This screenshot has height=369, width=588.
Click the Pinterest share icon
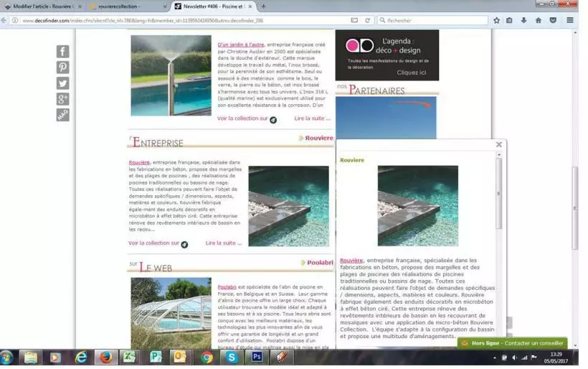coord(63,67)
